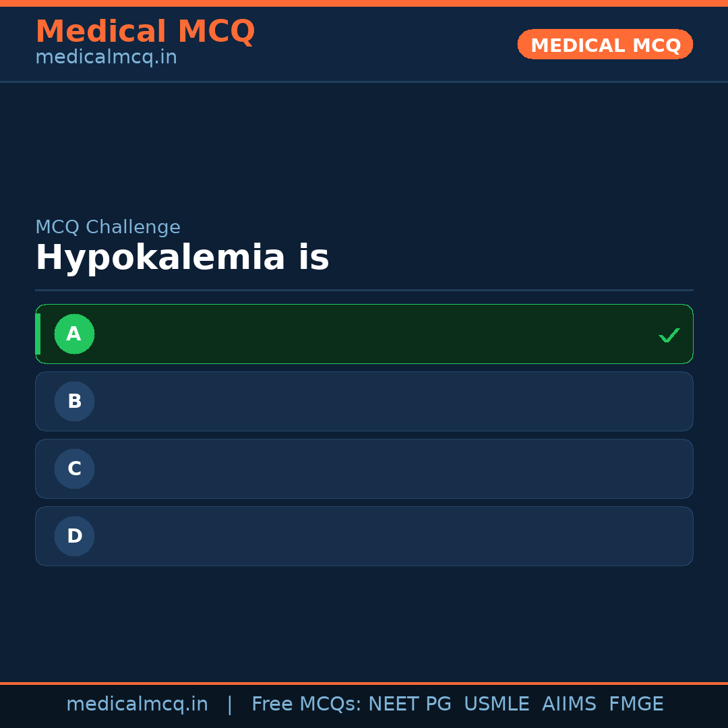Click the green A option circle
This screenshot has width=728, height=728.
(x=74, y=334)
